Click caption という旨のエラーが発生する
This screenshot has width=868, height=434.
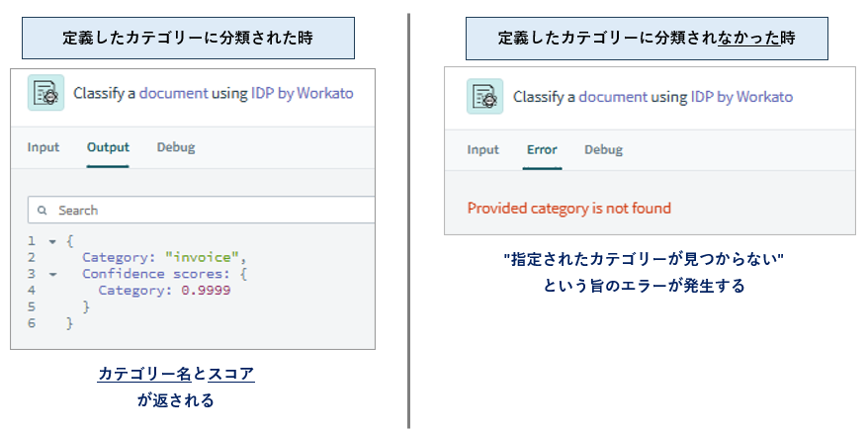[x=644, y=286]
